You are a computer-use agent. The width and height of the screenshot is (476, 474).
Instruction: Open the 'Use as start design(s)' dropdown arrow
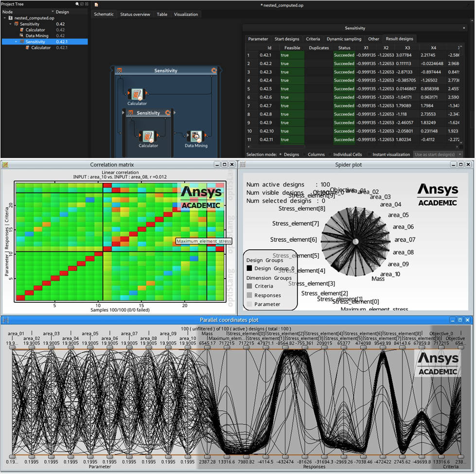[460, 155]
